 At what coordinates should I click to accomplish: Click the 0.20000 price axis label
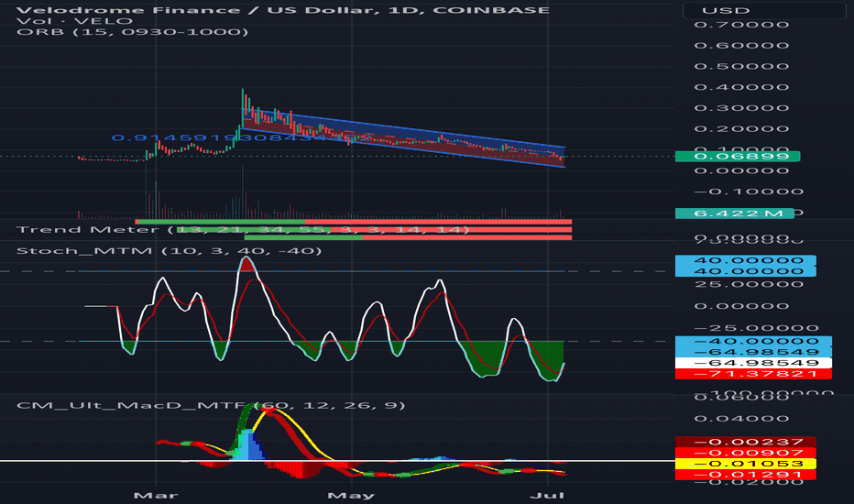point(742,129)
